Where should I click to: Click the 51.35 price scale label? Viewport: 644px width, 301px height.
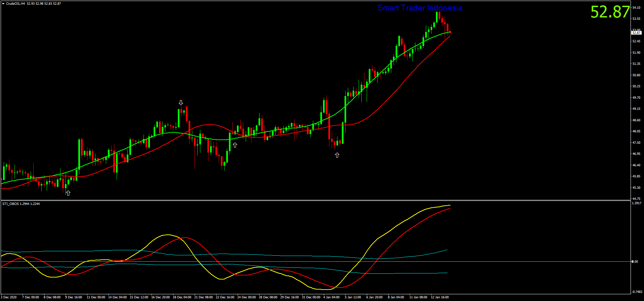636,64
